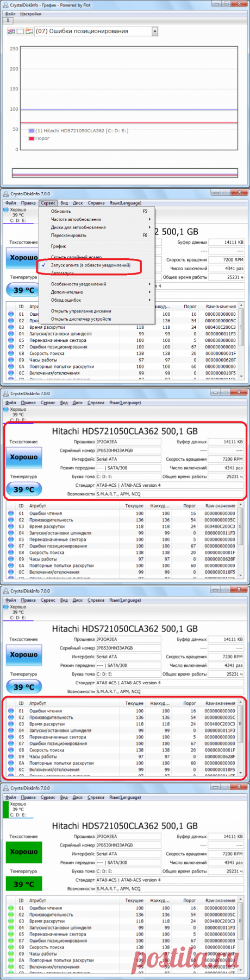Click green status icon for attribute 01, fifth window
Screen dimensions: 250x980
pos(11,908)
